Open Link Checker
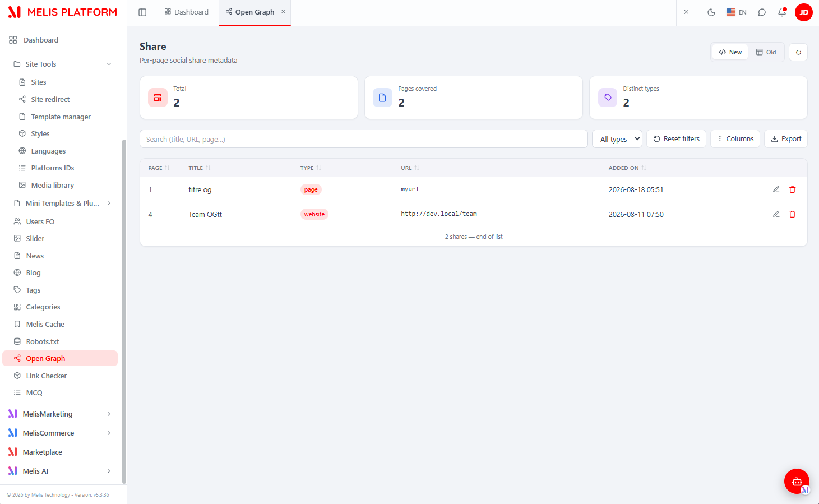The image size is (819, 504). coord(47,376)
